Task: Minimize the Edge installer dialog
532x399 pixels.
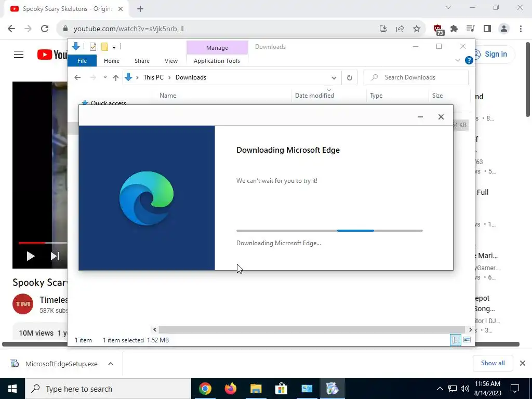Action: tap(420, 117)
